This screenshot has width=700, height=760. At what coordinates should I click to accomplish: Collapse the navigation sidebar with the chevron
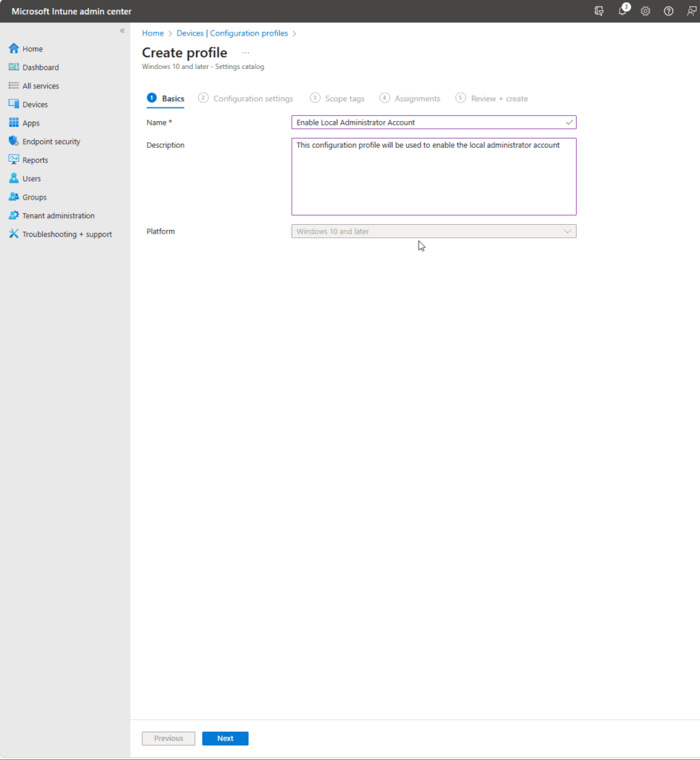click(122, 30)
